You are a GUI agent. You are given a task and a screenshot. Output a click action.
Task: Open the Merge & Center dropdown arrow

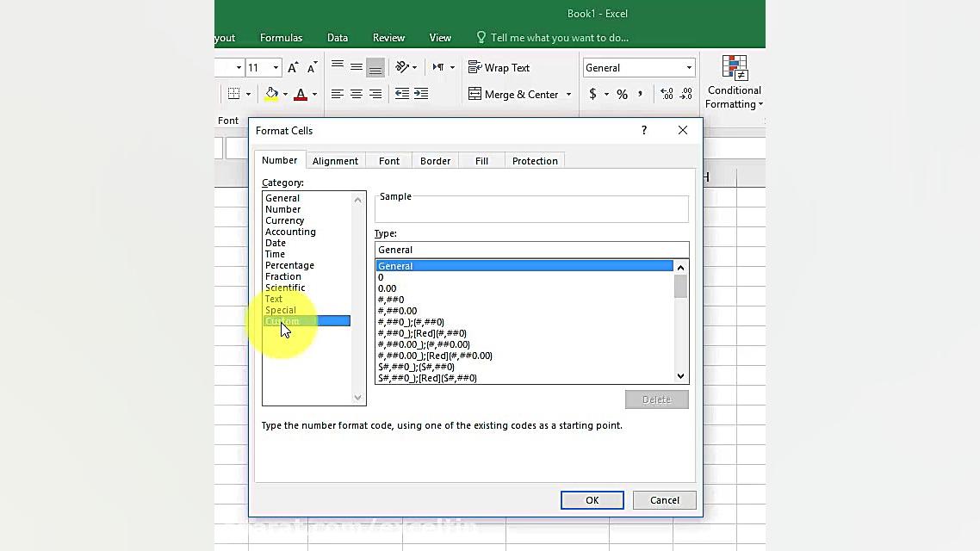coord(568,95)
